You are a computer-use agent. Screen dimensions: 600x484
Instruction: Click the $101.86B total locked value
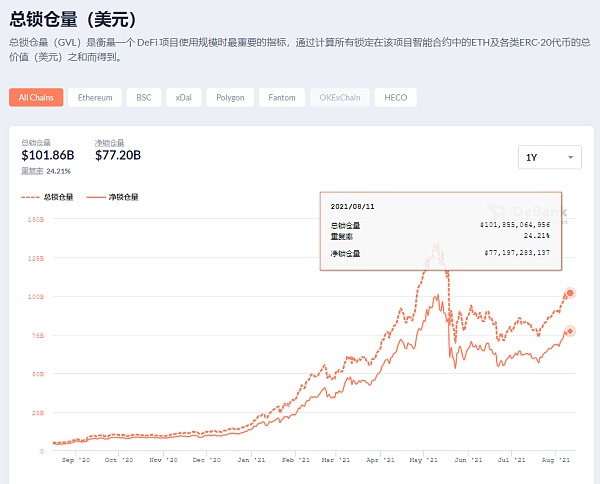coord(48,156)
